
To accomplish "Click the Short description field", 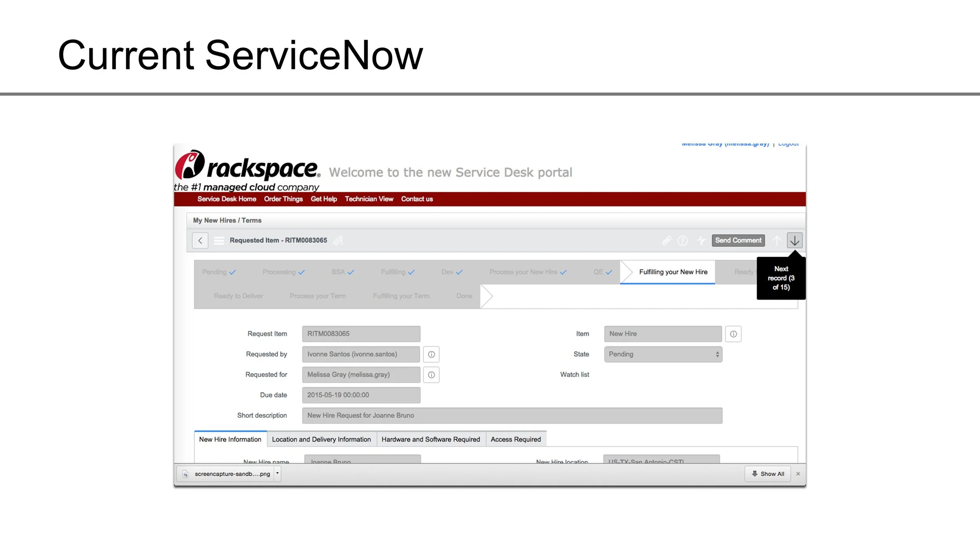I will click(512, 415).
